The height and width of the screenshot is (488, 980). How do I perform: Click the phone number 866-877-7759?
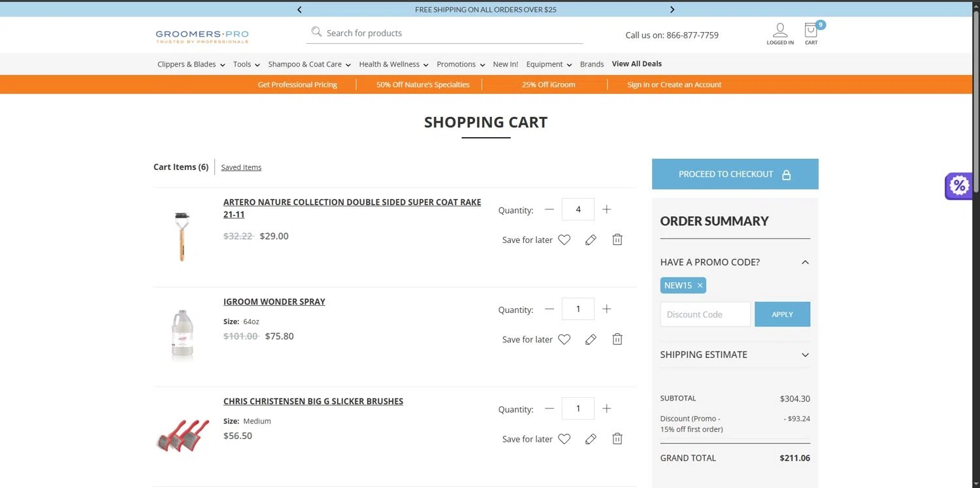[x=692, y=35]
